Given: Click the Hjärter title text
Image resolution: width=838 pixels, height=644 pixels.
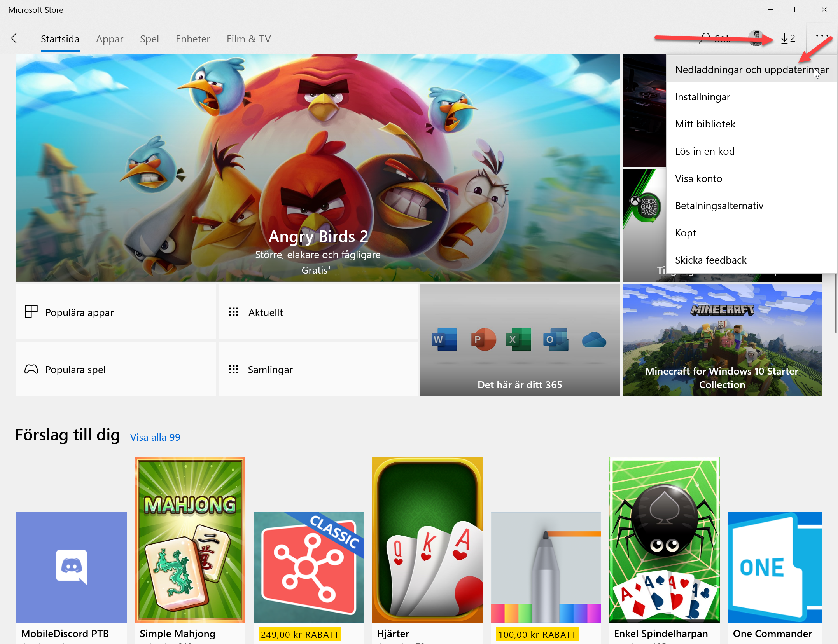Looking at the screenshot, I should (x=393, y=634).
